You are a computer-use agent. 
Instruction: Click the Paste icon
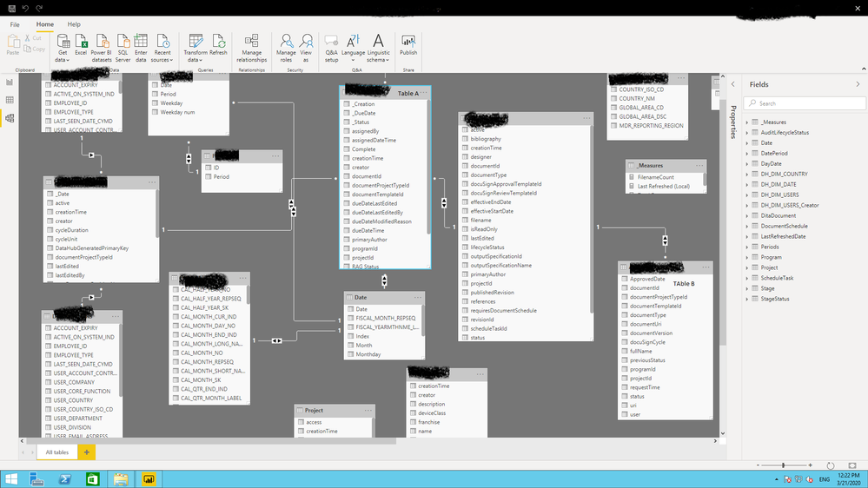(13, 45)
